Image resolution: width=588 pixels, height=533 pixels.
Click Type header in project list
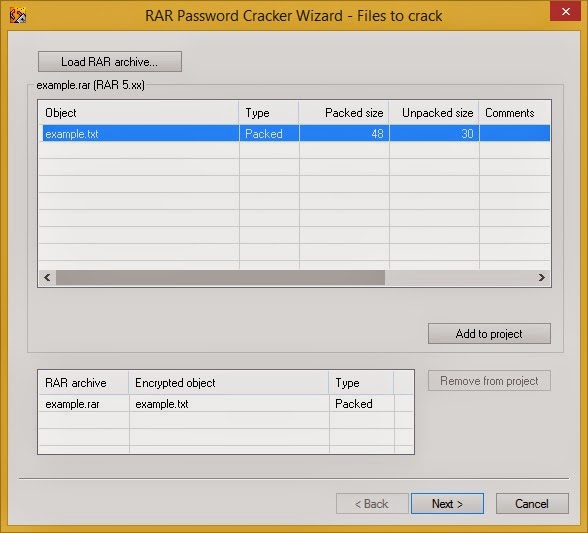coord(362,383)
